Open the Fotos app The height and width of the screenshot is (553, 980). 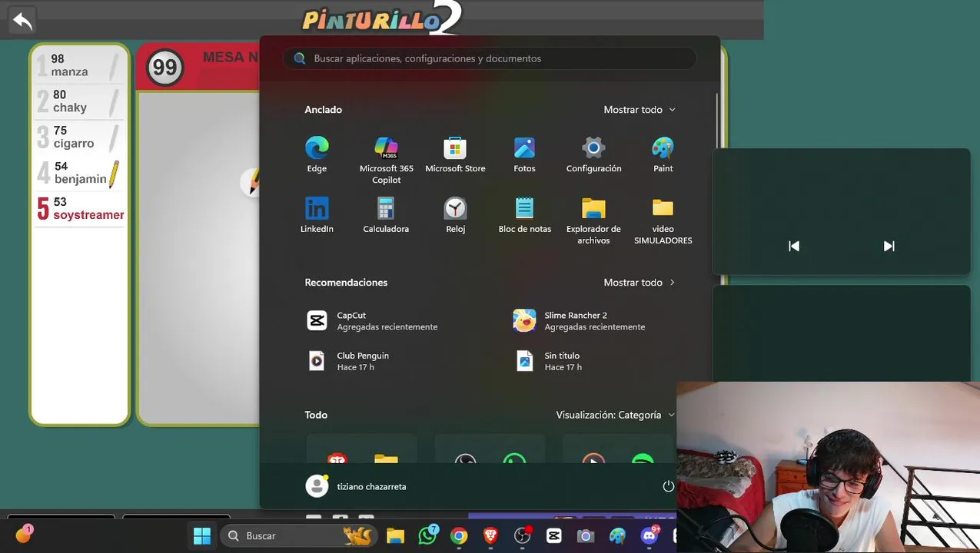524,154
